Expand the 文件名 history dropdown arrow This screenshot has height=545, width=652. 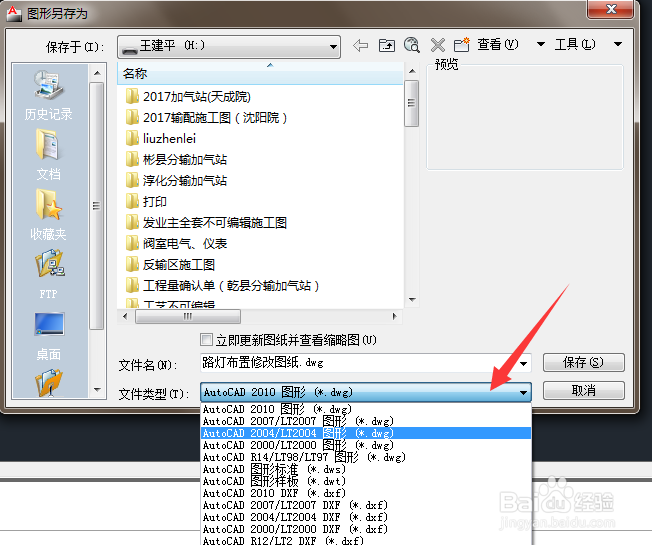[x=524, y=363]
